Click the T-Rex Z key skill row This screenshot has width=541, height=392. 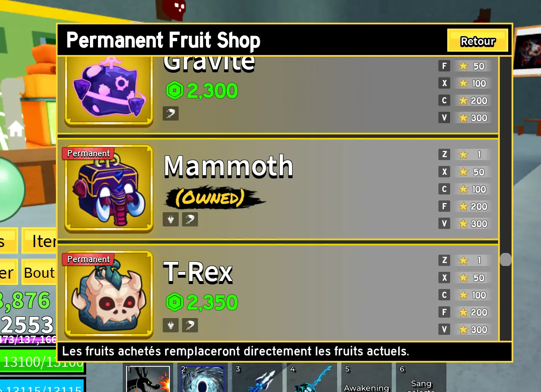[x=464, y=260]
